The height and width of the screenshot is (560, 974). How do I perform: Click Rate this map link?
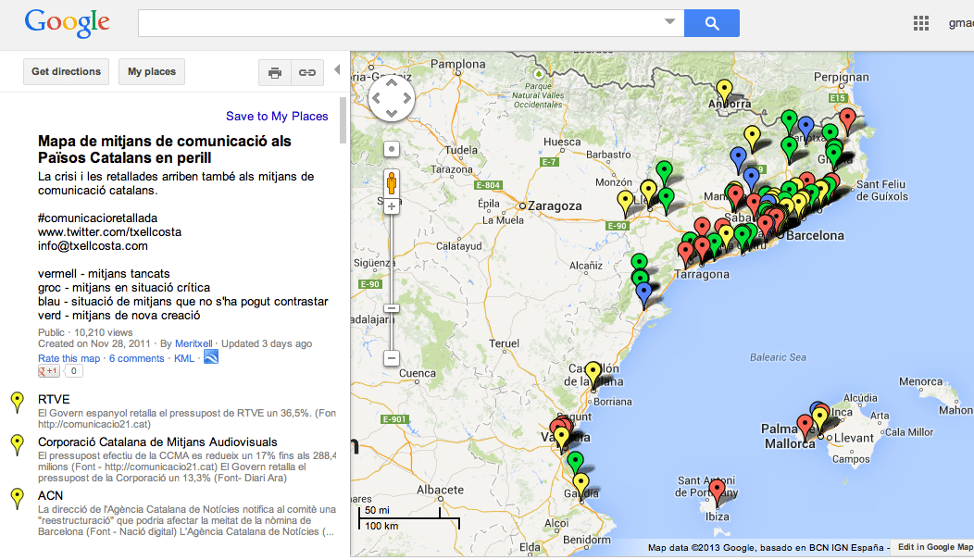[x=69, y=358]
